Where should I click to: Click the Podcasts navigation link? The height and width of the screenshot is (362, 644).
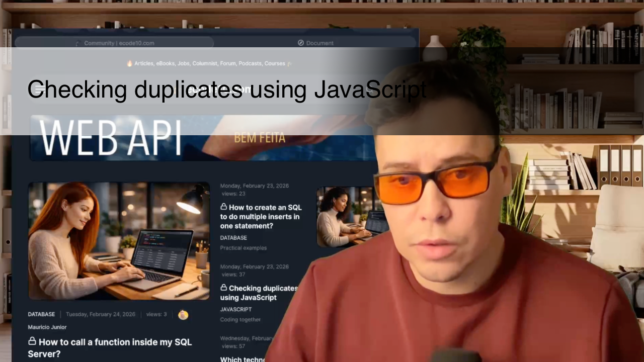pos(250,63)
